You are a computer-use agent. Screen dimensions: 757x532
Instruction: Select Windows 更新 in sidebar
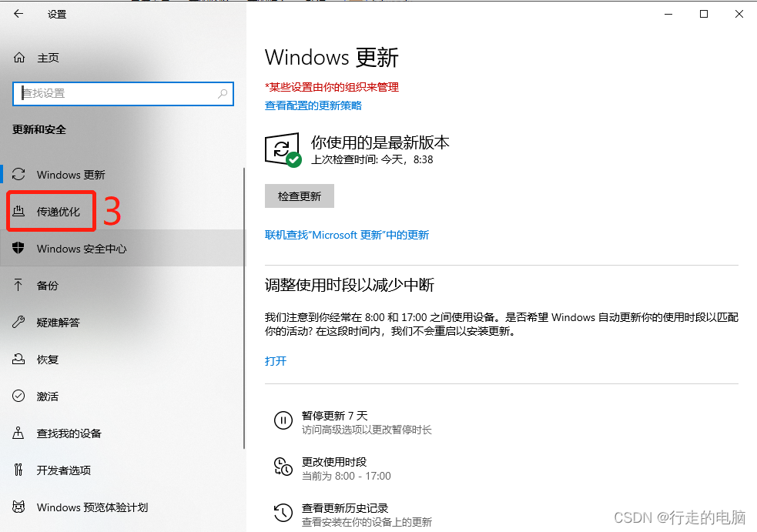tap(122, 174)
